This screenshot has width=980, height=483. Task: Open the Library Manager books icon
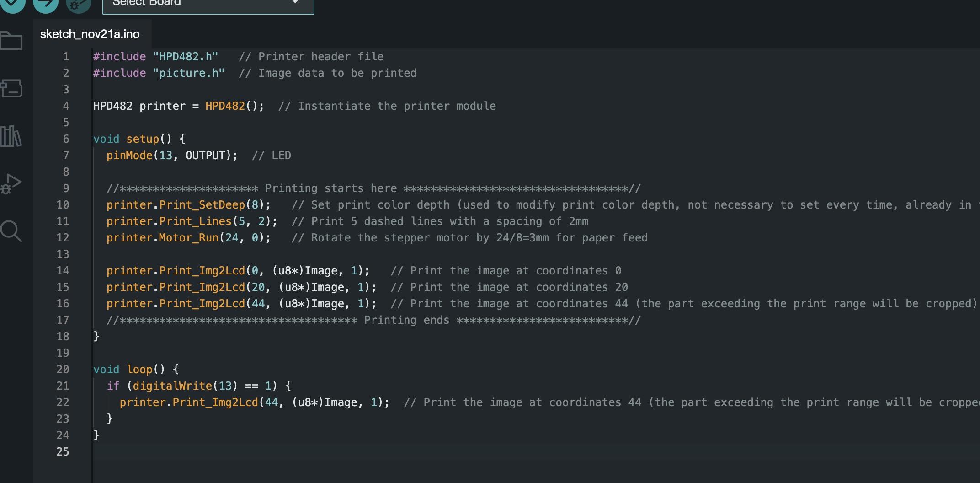(11, 136)
